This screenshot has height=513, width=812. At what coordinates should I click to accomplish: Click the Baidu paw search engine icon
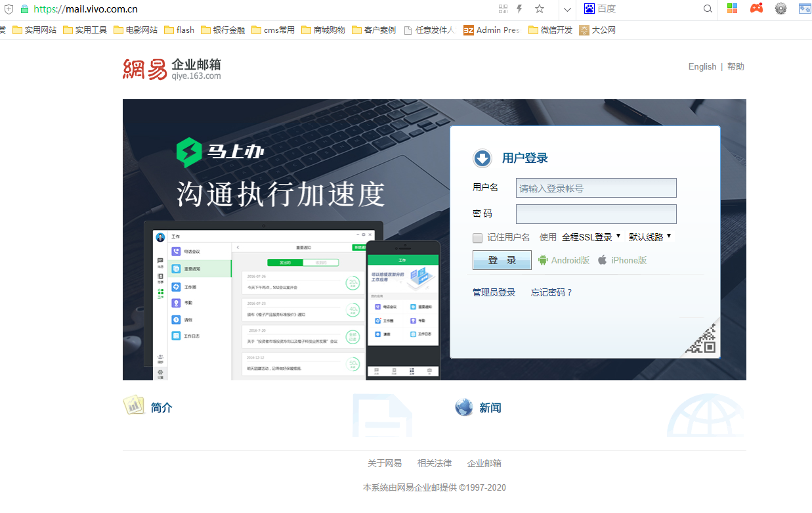click(589, 9)
